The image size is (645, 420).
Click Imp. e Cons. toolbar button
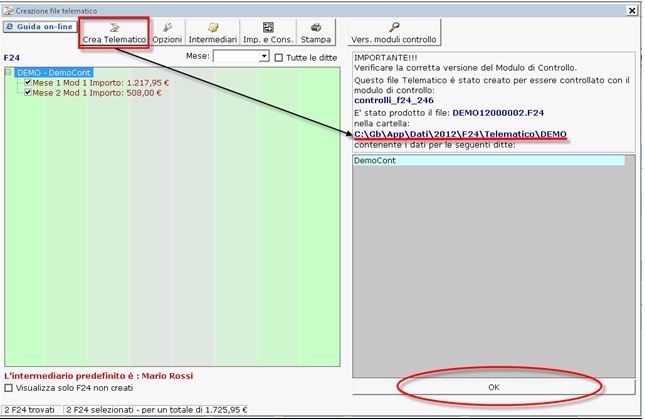coord(268,33)
